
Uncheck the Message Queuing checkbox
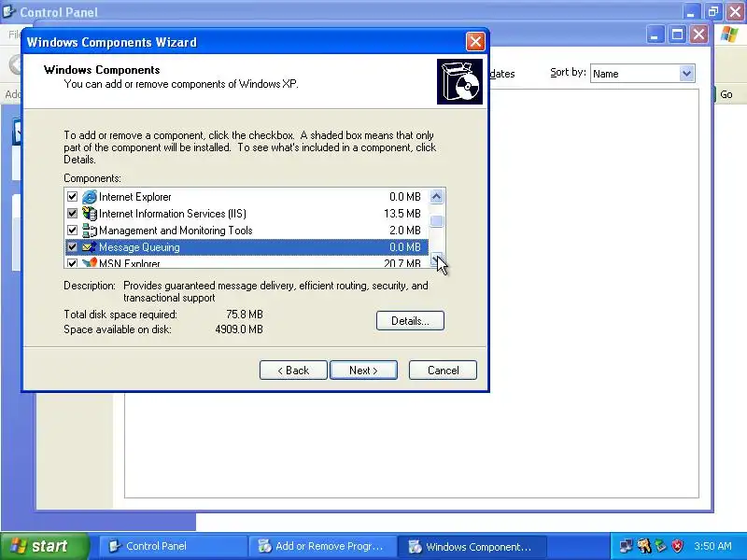(x=73, y=247)
